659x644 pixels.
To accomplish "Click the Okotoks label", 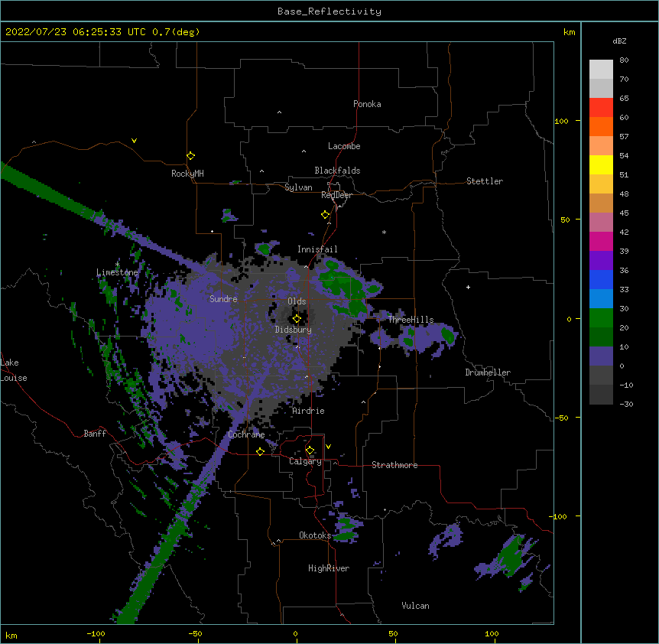I will pos(315,535).
